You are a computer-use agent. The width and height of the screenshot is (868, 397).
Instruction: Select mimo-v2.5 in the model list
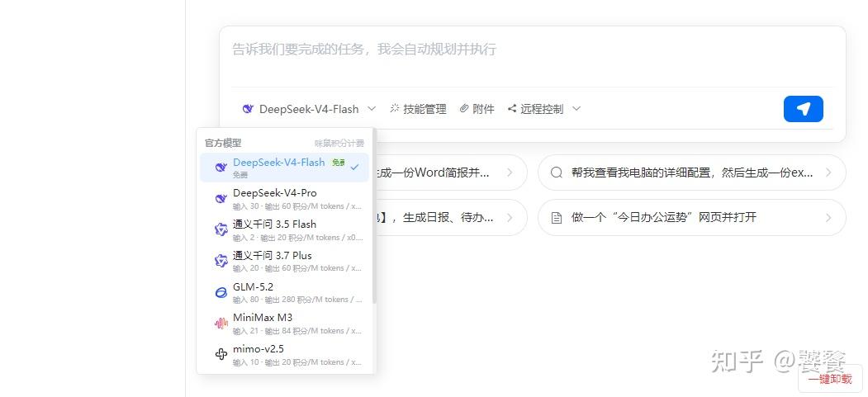(x=284, y=355)
